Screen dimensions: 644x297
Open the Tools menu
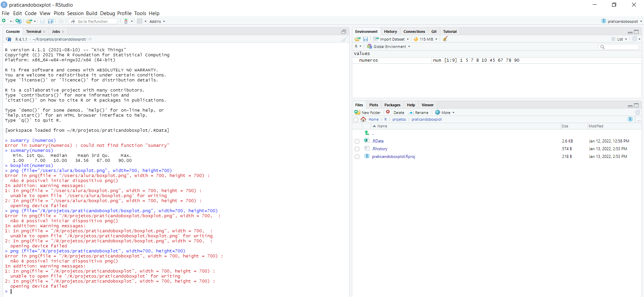point(140,13)
